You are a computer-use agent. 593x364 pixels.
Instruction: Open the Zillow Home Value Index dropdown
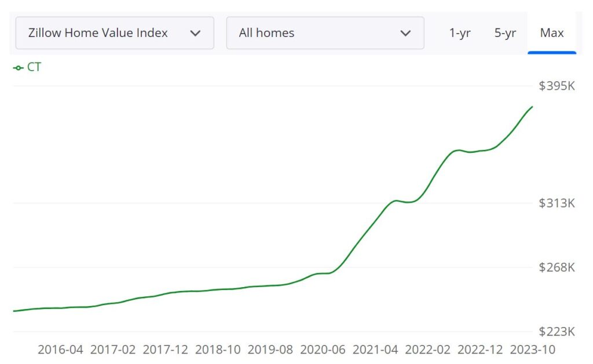click(x=114, y=33)
